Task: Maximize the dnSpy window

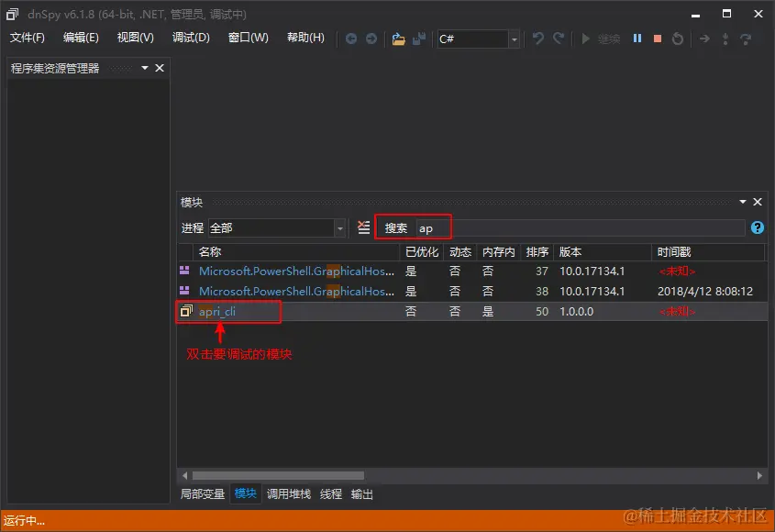Action: (x=726, y=14)
